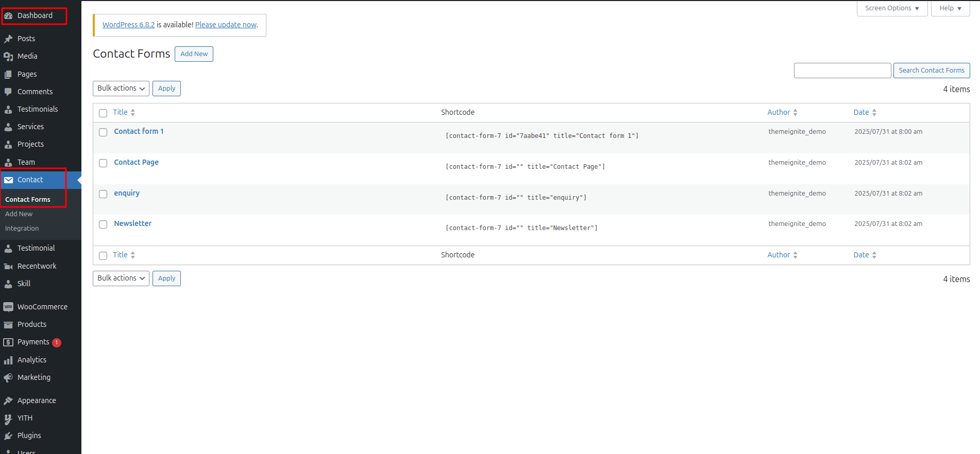This screenshot has width=980, height=454.
Task: Click the Comments bubble icon
Action: click(x=8, y=92)
